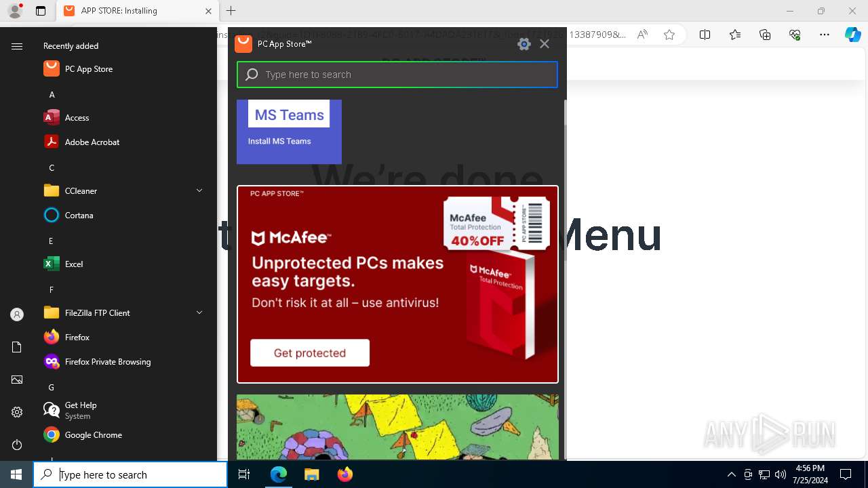This screenshot has height=488, width=868.
Task: Open the Copilot sidebar in Edge
Action: coord(853,35)
